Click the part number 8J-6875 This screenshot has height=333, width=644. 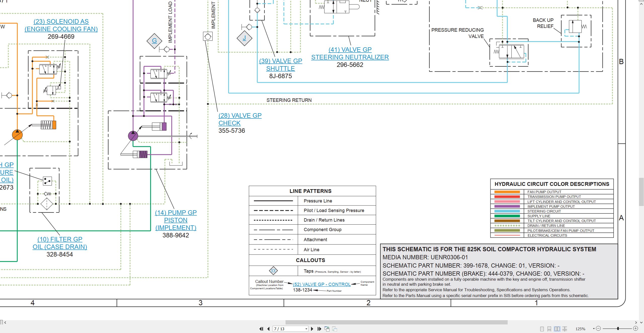(x=280, y=76)
